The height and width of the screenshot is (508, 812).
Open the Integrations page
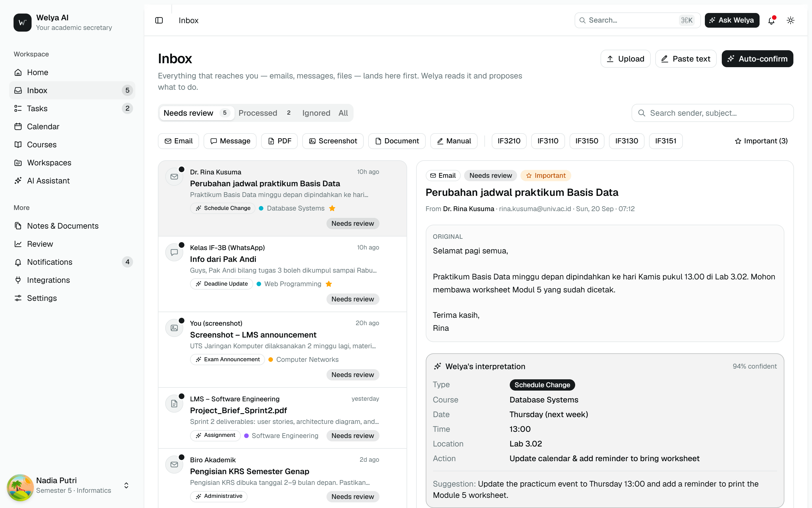72,280
